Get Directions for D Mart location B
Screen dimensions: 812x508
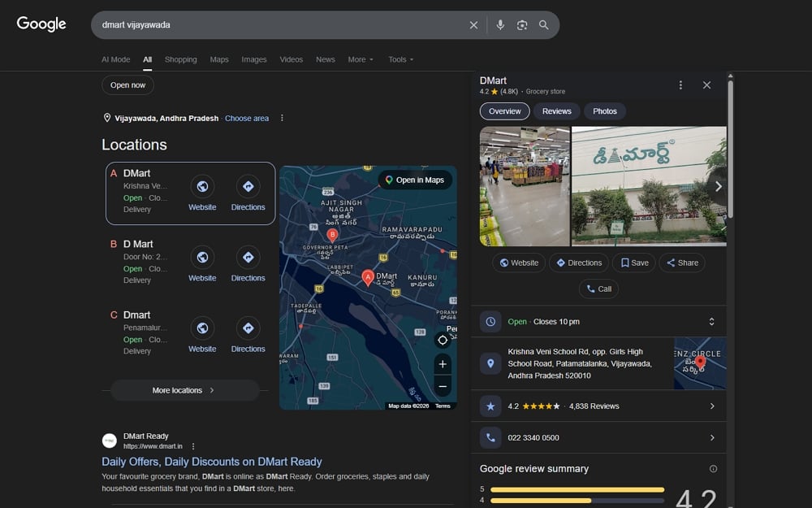coord(248,257)
